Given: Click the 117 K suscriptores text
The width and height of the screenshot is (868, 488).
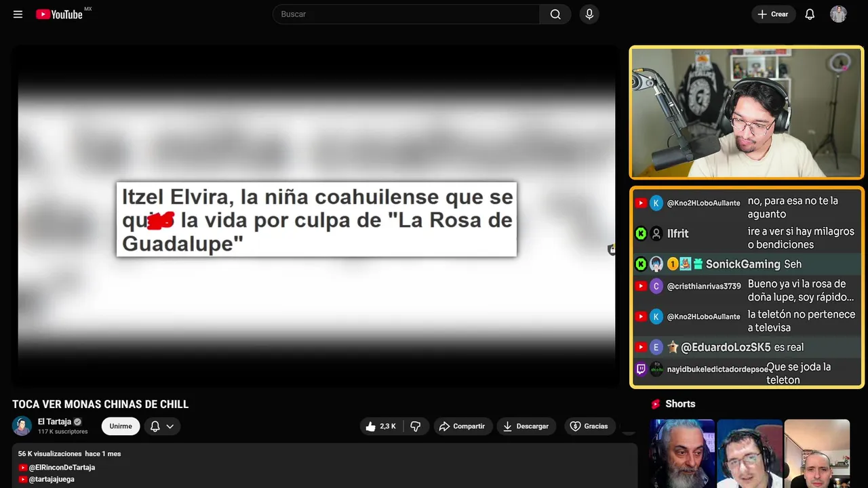Looking at the screenshot, I should click(x=62, y=432).
